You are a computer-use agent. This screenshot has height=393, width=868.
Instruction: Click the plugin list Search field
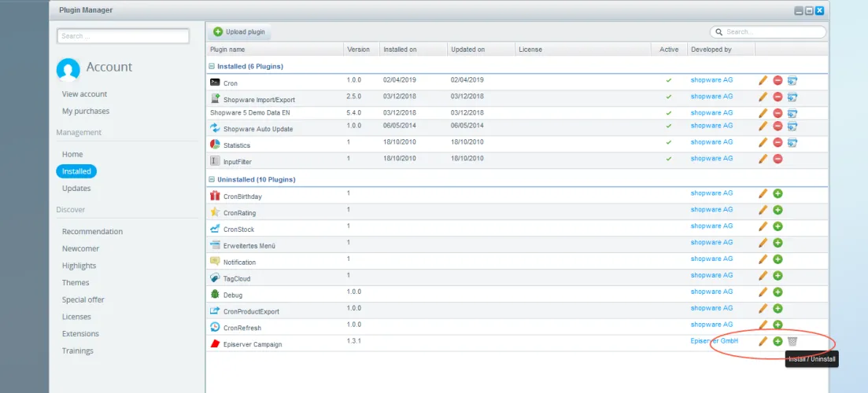768,32
